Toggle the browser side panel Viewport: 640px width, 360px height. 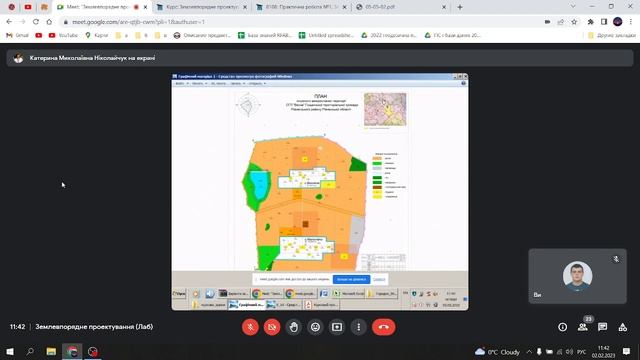click(604, 22)
